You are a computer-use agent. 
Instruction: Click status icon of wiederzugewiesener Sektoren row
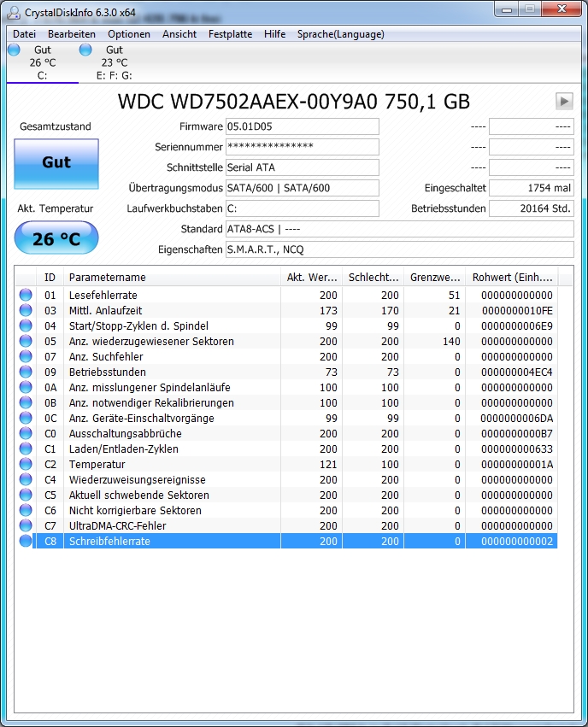click(26, 341)
